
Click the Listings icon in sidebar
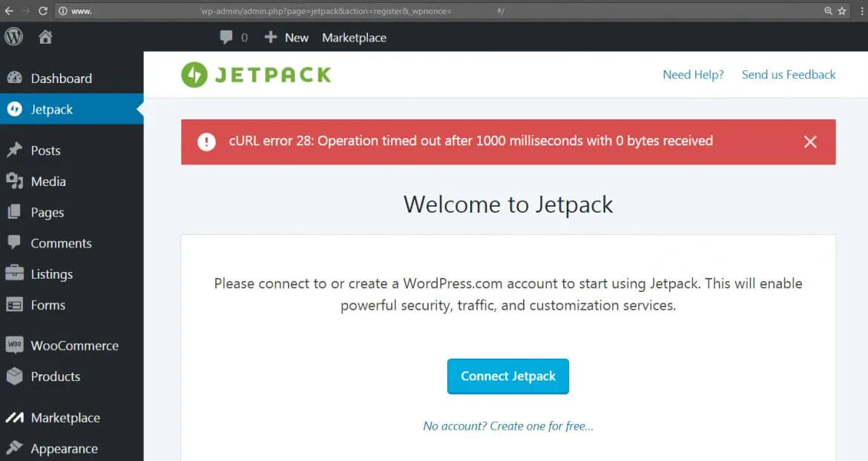tap(16, 273)
